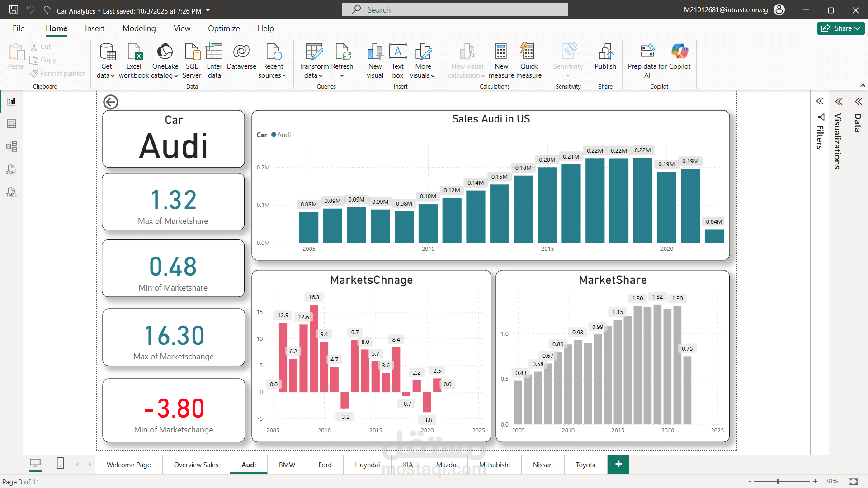Open file title dropdown arrow

208,10
